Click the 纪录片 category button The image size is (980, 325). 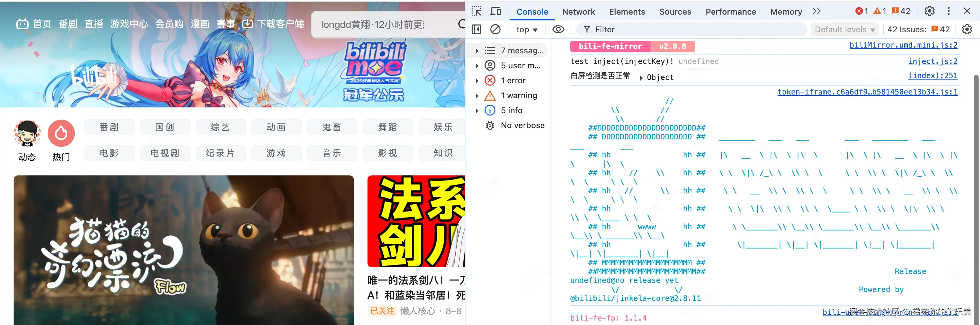[x=220, y=153]
